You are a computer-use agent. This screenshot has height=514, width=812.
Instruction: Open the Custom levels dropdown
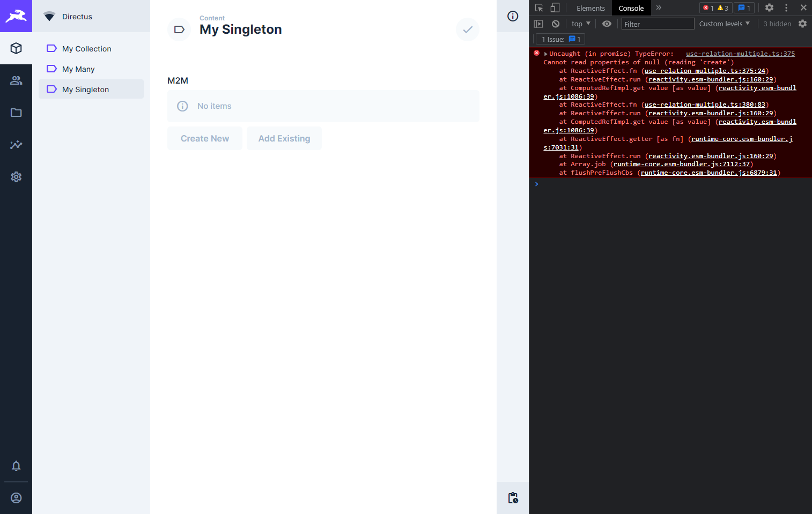724,23
